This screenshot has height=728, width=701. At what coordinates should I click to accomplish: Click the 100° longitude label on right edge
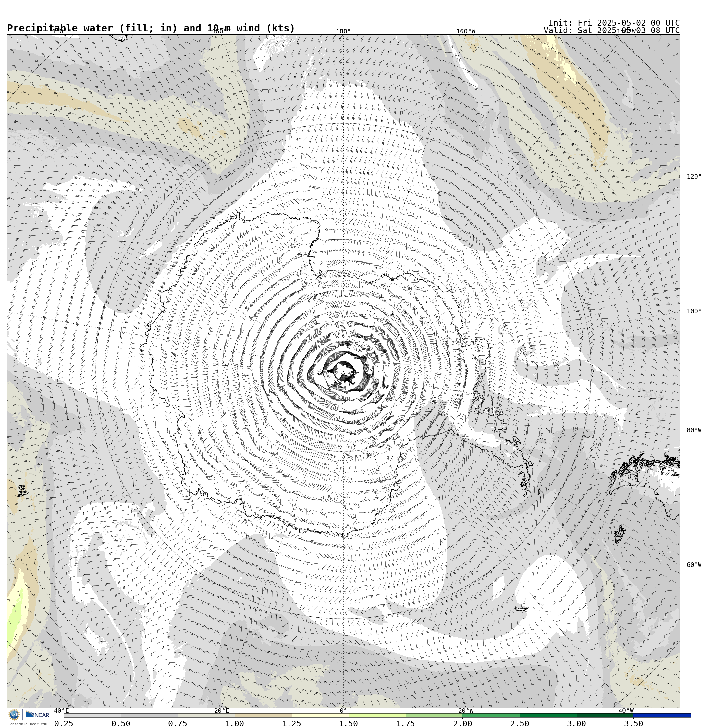[694, 311]
